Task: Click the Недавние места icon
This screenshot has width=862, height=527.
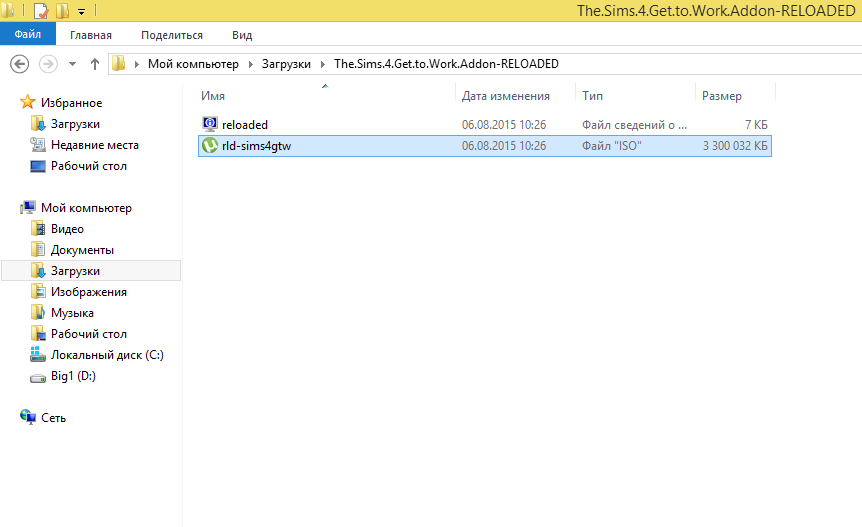Action: (x=37, y=145)
